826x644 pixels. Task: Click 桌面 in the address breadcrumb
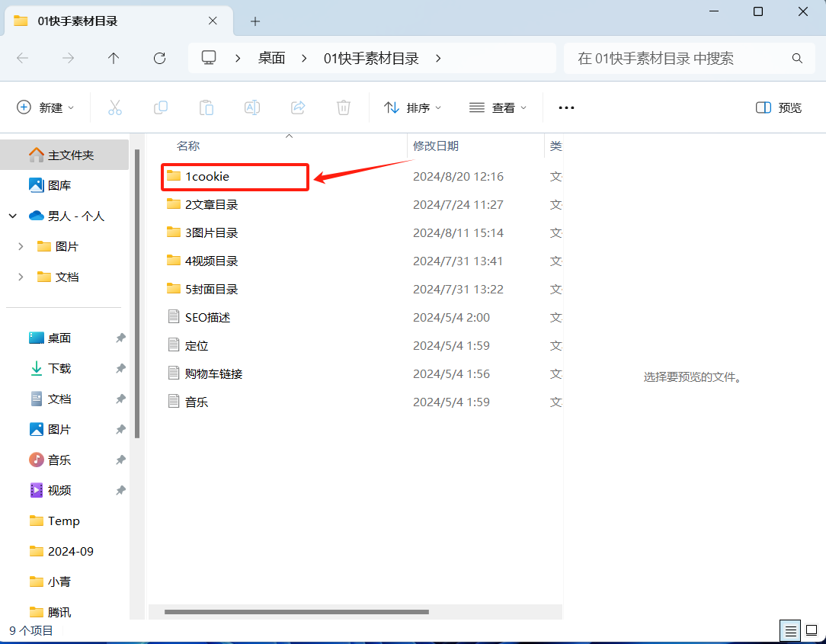[271, 58]
